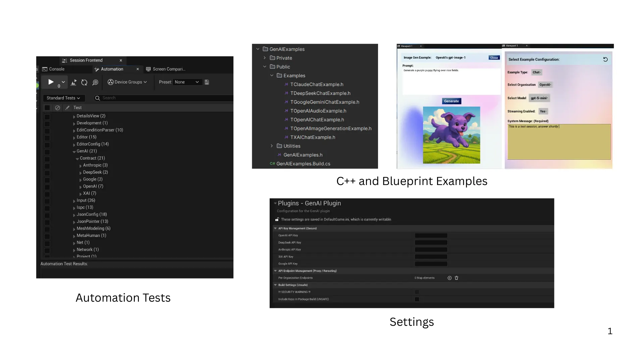Image resolution: width=644 pixels, height=362 pixels.
Task: Expand the Utilities folder in GenAIExamples
Action: (272, 146)
